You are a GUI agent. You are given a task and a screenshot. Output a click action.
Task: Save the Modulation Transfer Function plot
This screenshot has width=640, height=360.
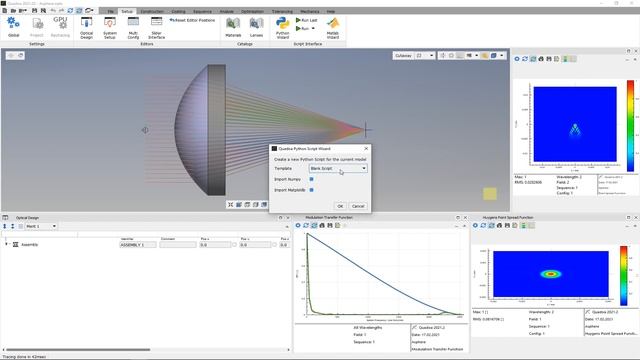coord(330,225)
